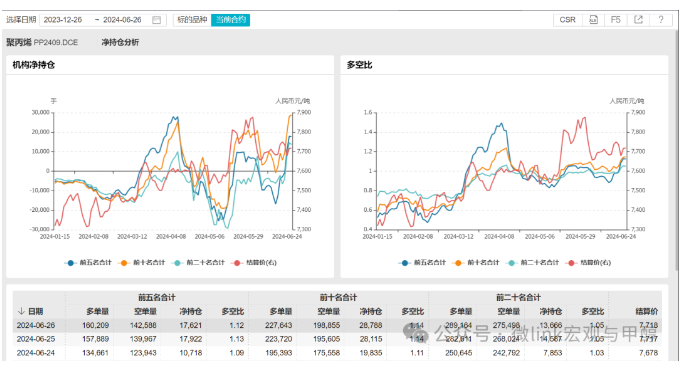Toggle 结算价(右) series in 多空比 chart legend
683x365 pixels.
588,263
